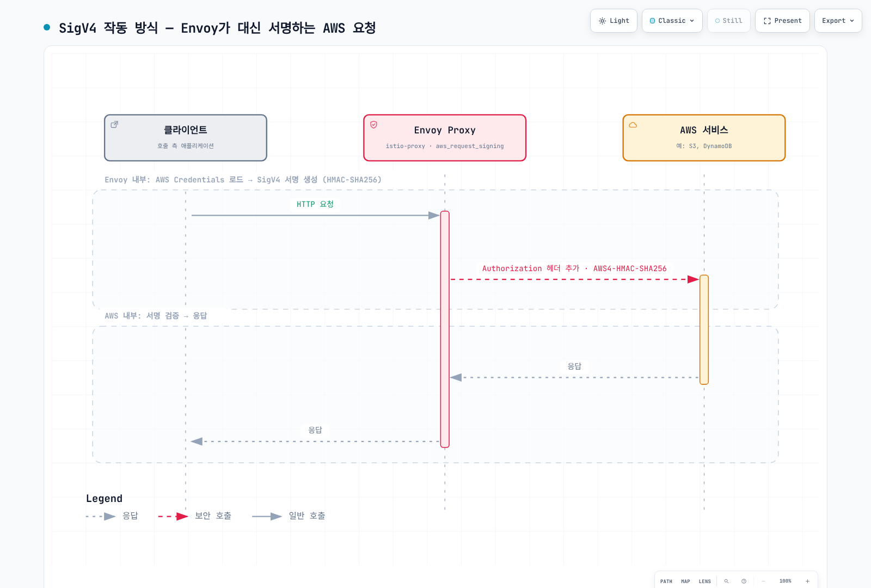The image size is (871, 588).
Task: Click the 보안 호출 legend entry
Action: pyautogui.click(x=195, y=516)
